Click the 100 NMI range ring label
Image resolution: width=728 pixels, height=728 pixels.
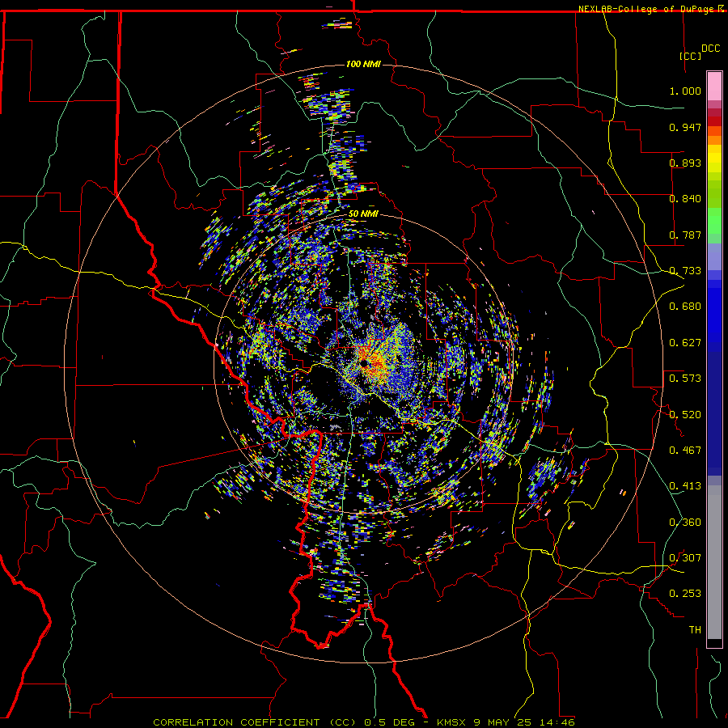[x=363, y=64]
